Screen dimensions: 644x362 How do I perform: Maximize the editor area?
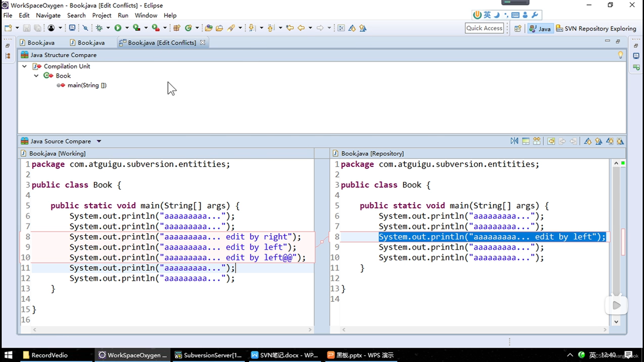pos(618,41)
